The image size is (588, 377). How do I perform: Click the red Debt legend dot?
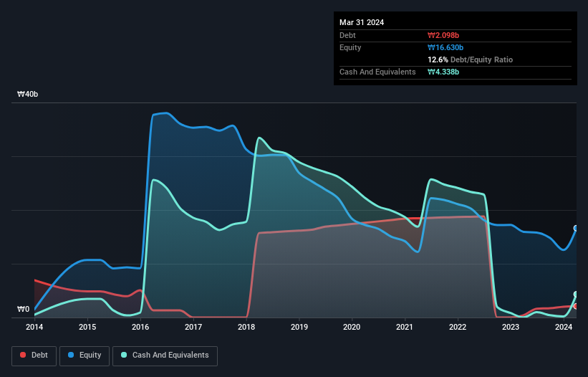tap(23, 355)
